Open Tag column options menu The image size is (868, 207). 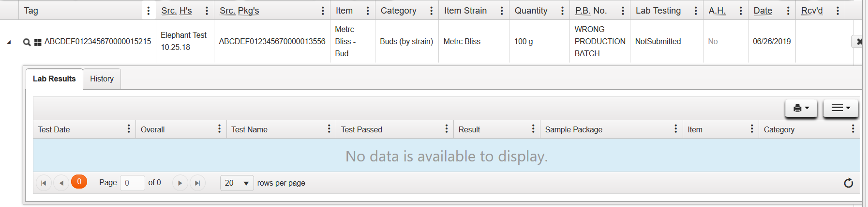(x=149, y=11)
